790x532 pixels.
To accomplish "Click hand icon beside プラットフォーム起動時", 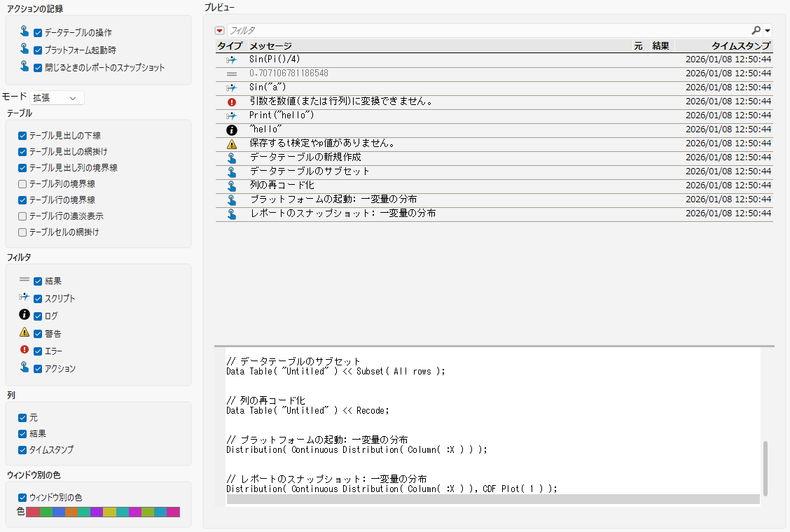I will click(25, 48).
